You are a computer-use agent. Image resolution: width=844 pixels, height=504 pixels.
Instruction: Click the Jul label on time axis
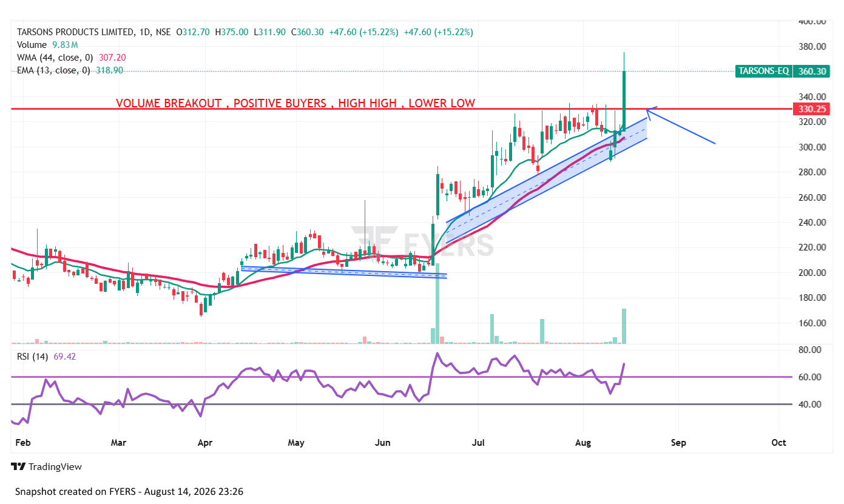(x=478, y=443)
